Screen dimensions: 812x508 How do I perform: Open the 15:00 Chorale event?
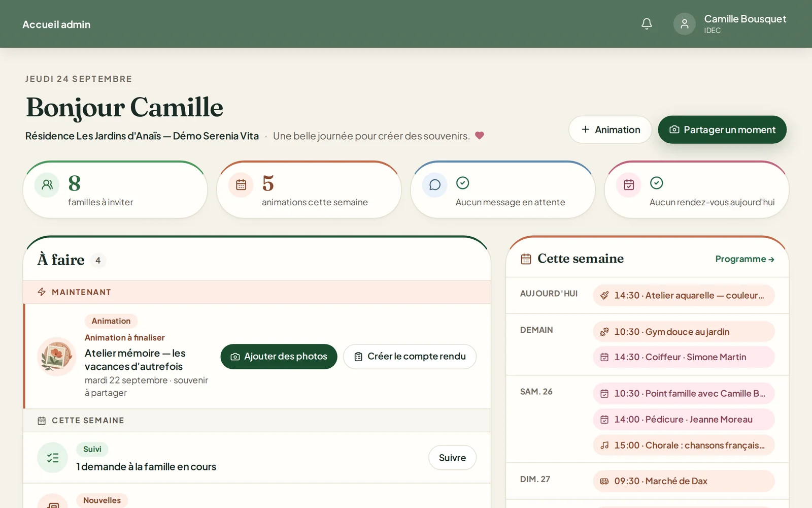click(x=684, y=446)
